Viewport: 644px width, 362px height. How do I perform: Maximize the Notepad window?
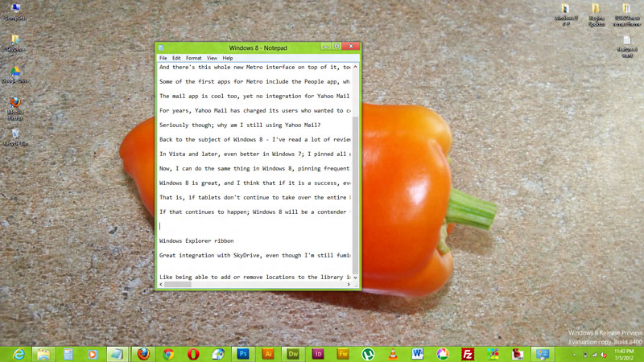(336, 47)
